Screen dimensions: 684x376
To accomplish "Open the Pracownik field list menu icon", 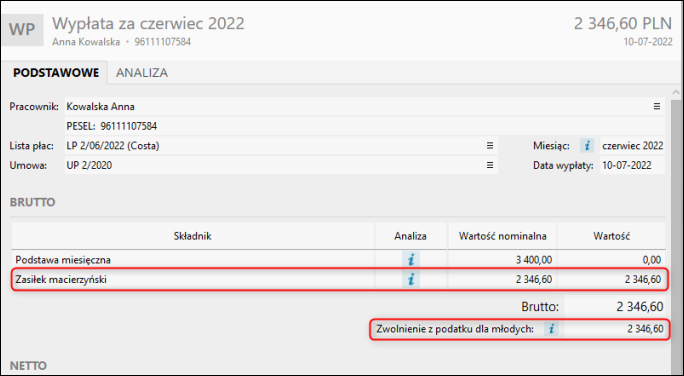I will coord(657,106).
